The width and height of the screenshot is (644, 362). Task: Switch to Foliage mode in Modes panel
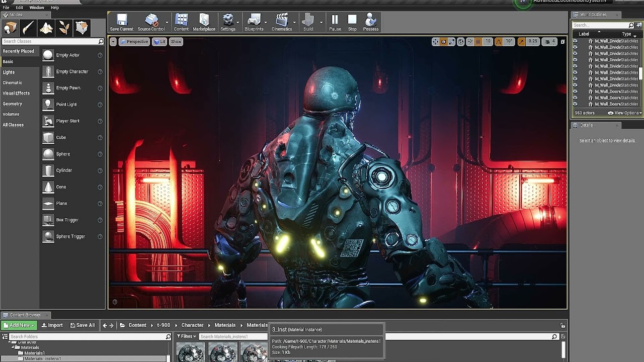(64, 28)
